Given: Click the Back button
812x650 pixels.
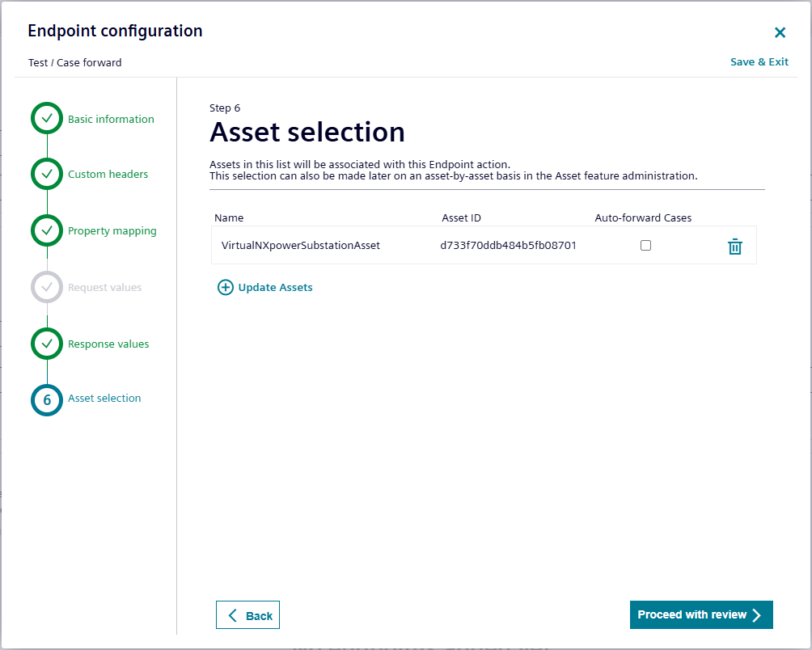Looking at the screenshot, I should [x=247, y=615].
